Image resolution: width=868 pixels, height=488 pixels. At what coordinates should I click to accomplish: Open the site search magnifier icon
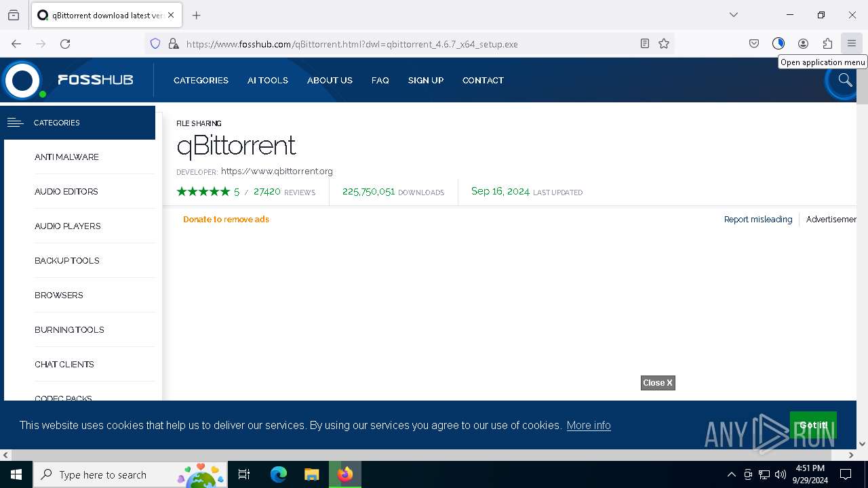click(845, 80)
